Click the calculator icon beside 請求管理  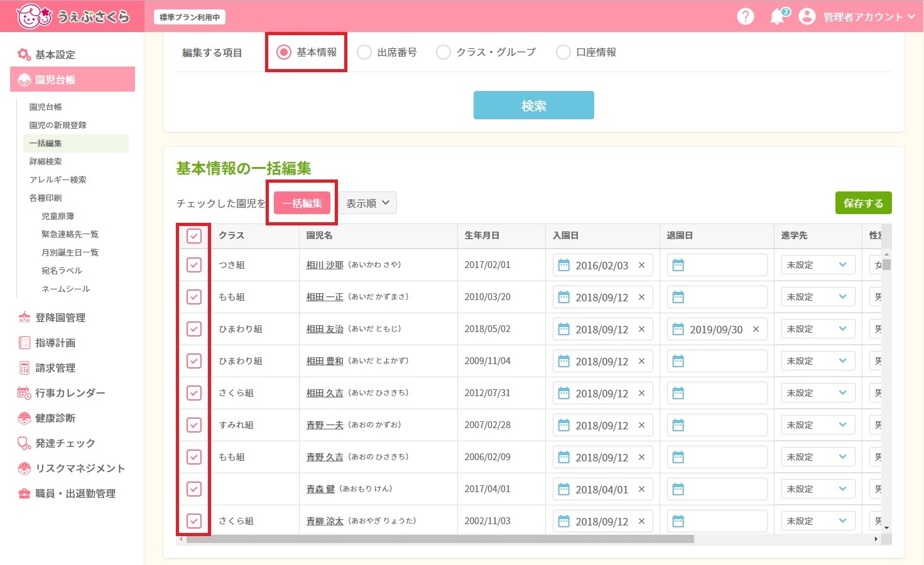pos(24,368)
